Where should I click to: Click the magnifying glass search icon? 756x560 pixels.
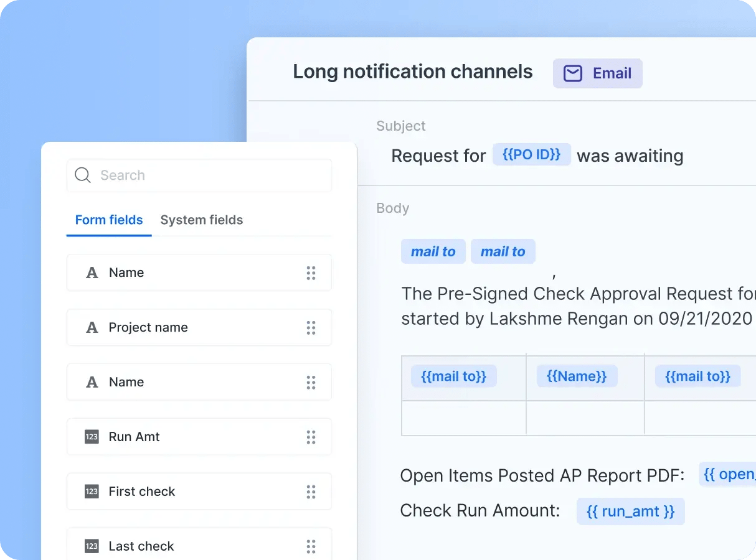click(82, 175)
